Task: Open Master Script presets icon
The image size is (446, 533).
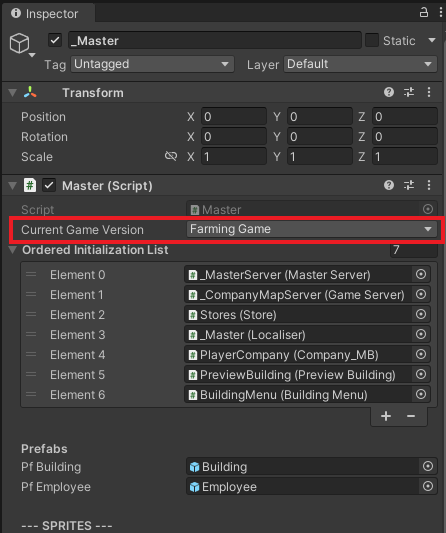Action: (x=409, y=185)
